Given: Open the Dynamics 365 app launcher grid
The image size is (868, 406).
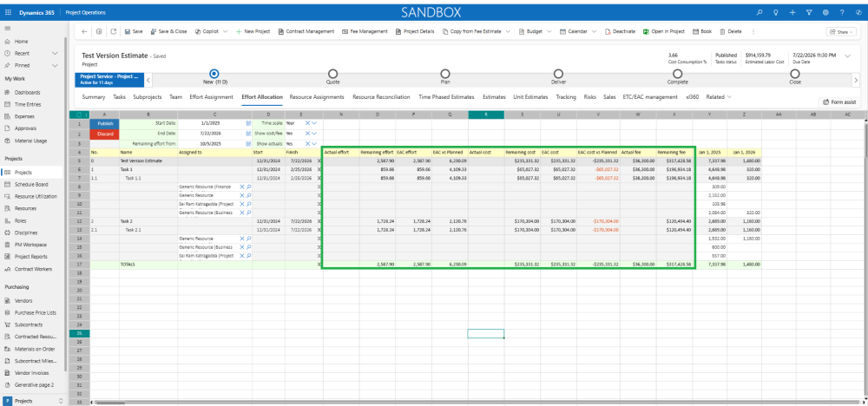Looking at the screenshot, I should tap(8, 12).
